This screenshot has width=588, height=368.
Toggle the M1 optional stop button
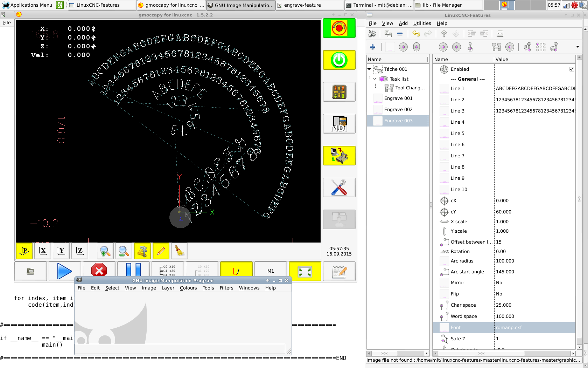271,271
